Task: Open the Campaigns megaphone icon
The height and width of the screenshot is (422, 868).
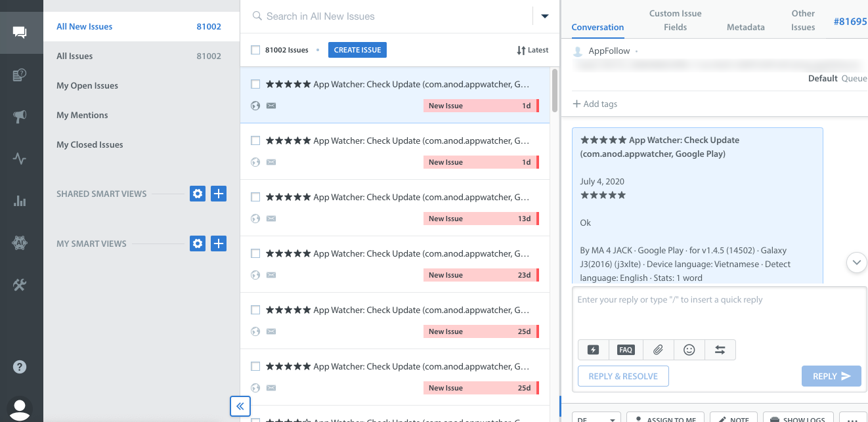Action: click(20, 117)
